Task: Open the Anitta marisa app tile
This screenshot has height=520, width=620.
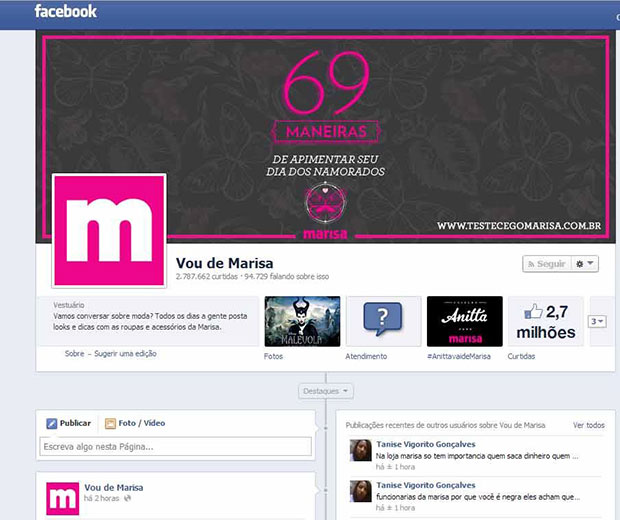Action: point(465,321)
